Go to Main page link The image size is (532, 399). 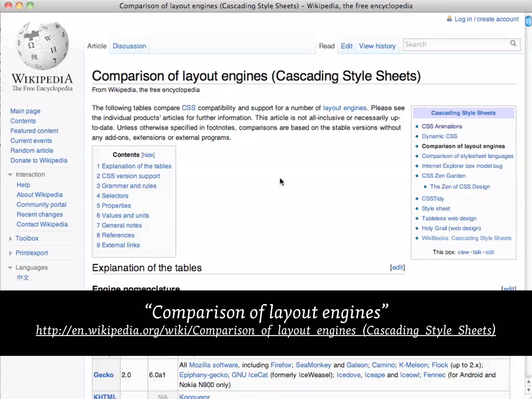(25, 111)
